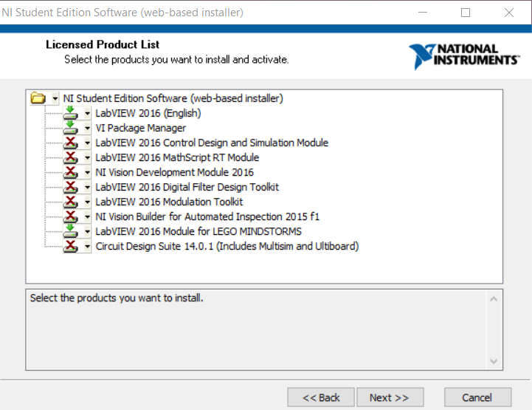Select 'LabVIEW 2016 (English)' in the product list
532x410 pixels.
[x=148, y=113]
